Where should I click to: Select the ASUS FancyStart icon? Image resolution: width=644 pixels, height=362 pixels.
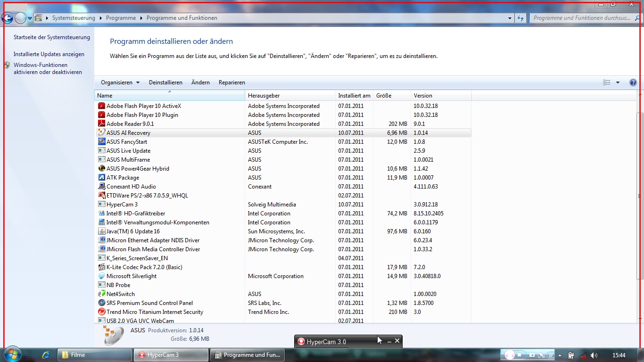(101, 142)
